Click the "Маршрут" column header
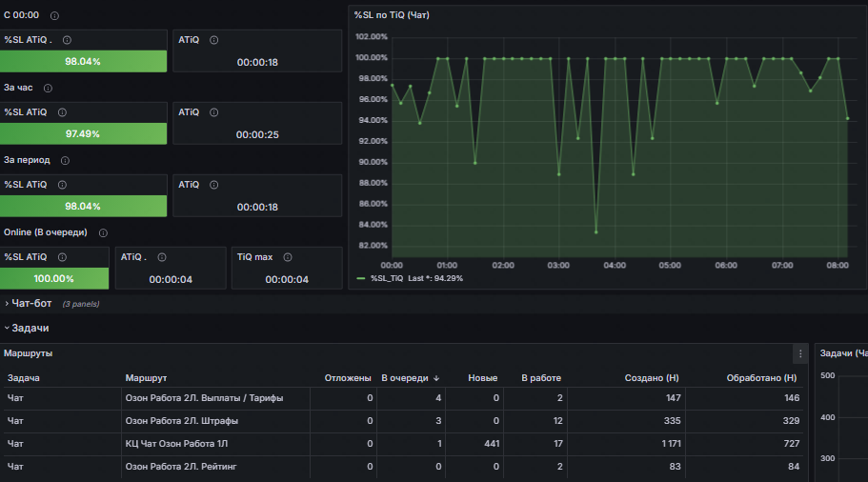 147,378
